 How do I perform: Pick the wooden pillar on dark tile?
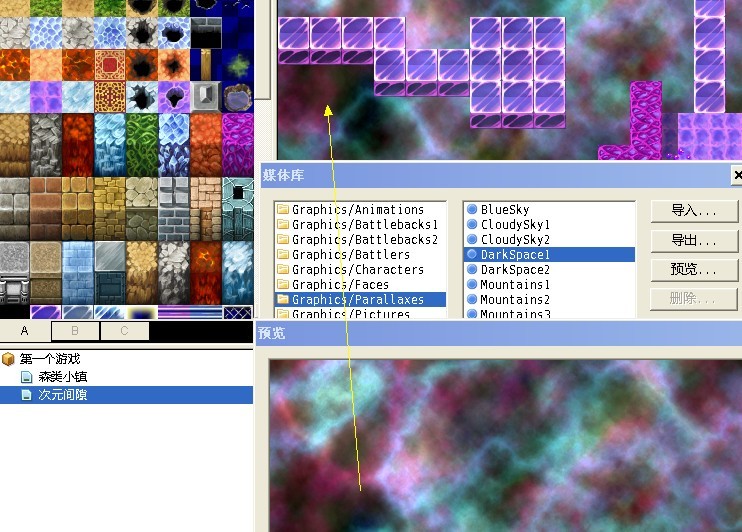pos(206,65)
